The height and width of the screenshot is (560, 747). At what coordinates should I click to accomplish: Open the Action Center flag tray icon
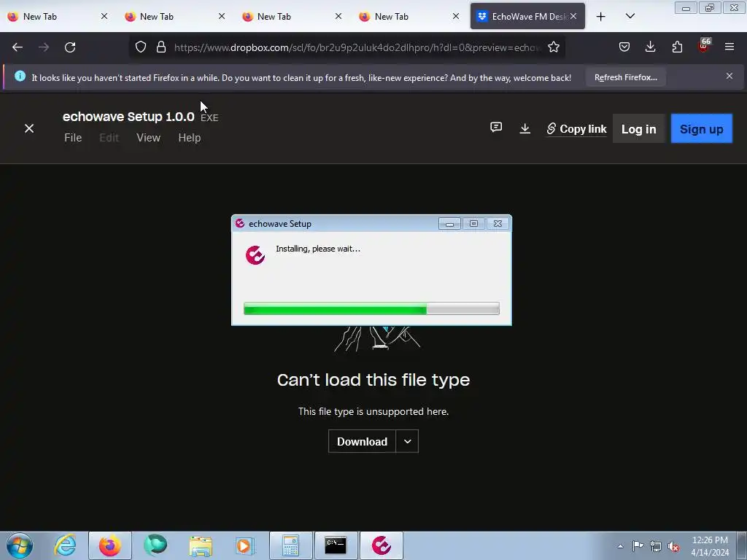click(x=638, y=546)
